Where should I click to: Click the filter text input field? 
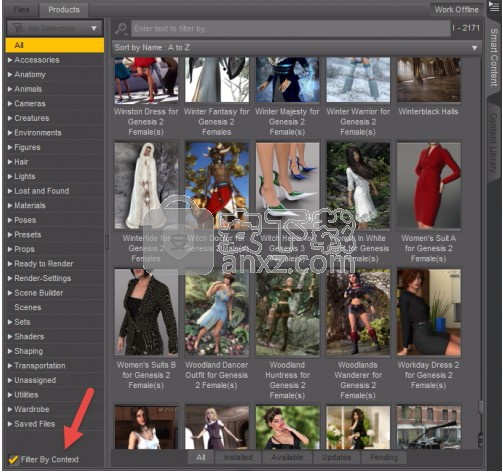[291, 29]
